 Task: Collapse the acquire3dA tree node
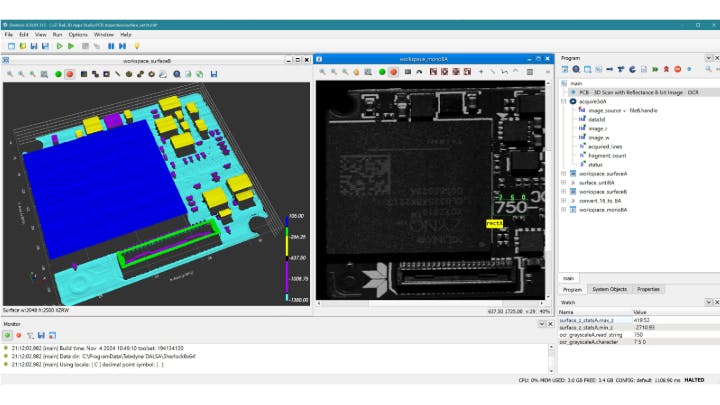[x=564, y=101]
